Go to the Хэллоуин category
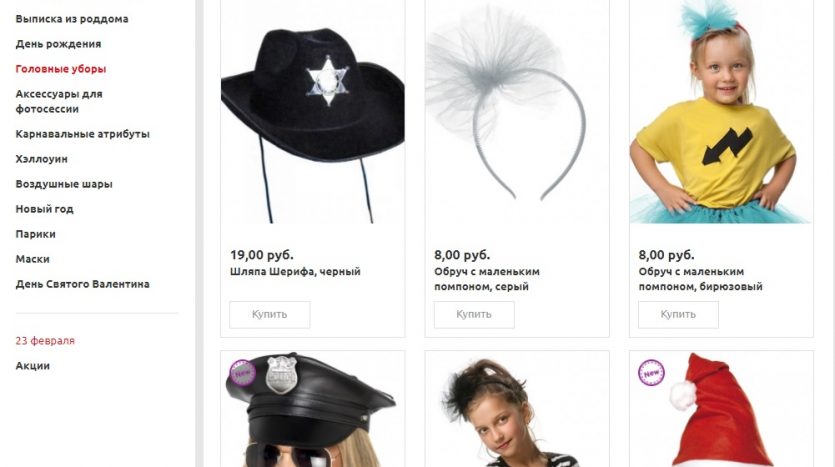 [42, 159]
